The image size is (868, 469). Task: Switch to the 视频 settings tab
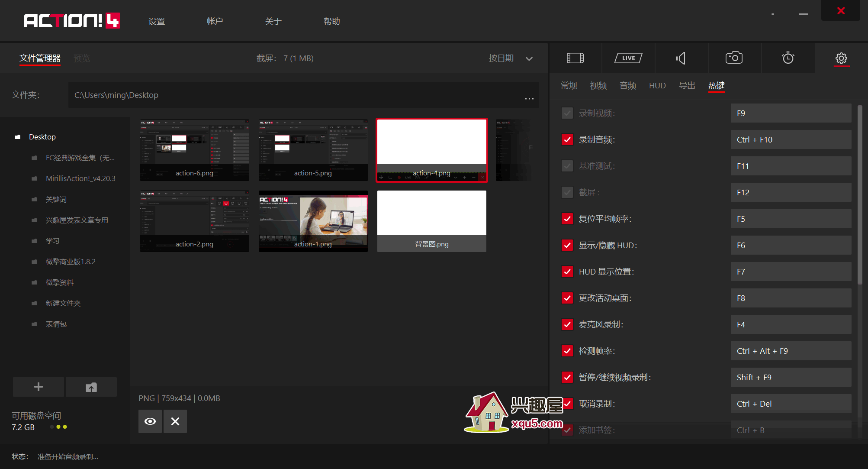tap(598, 85)
